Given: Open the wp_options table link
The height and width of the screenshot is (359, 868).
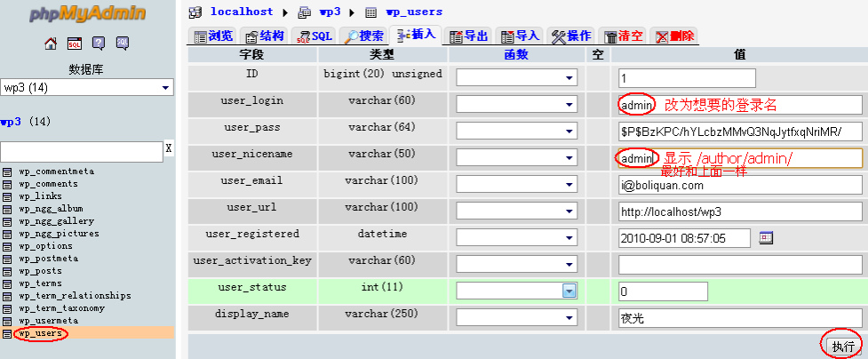Looking at the screenshot, I should pyautogui.click(x=45, y=246).
